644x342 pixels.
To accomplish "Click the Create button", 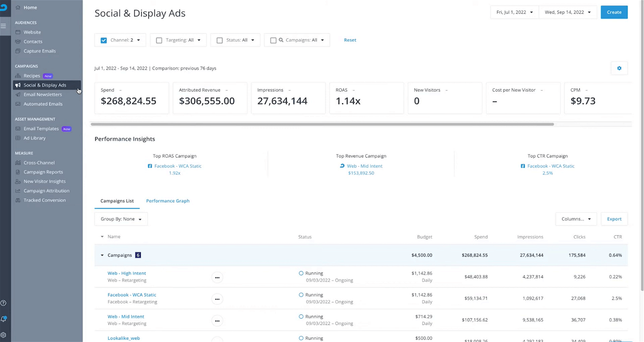I will pyautogui.click(x=614, y=12).
